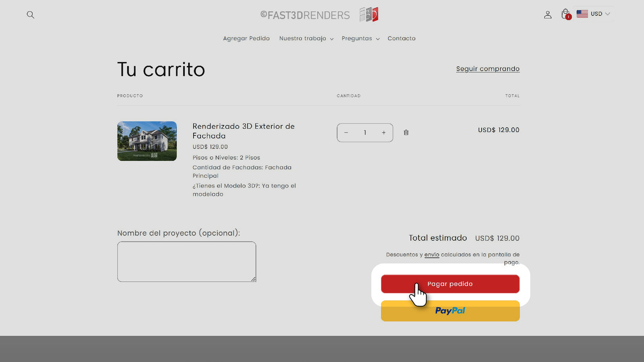Focus the Nombre del proyecto text area
The height and width of the screenshot is (362, 644).
(x=186, y=262)
